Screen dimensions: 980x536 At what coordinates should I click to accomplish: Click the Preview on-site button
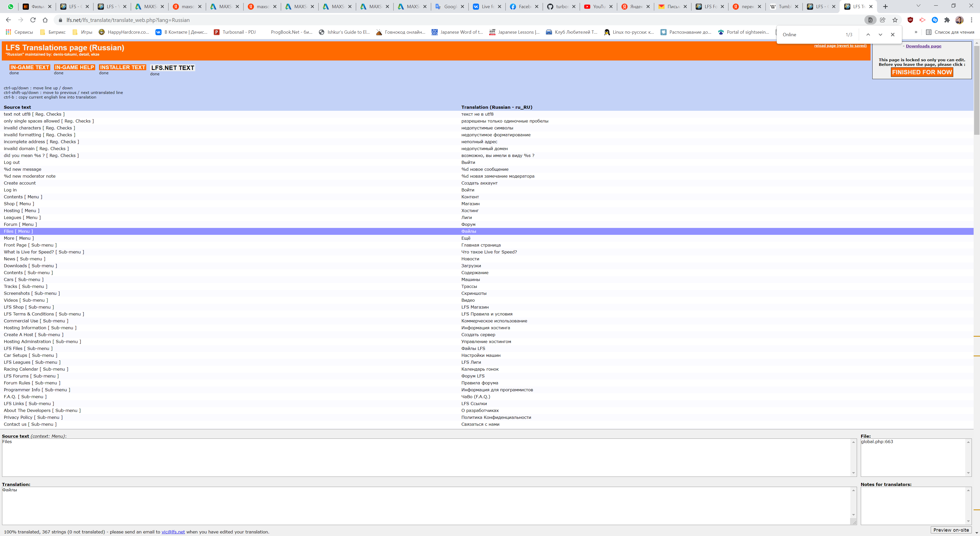pos(951,530)
